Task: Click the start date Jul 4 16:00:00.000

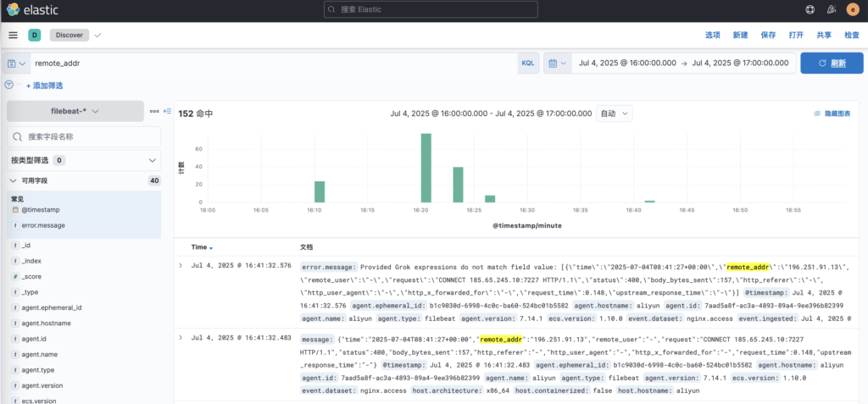Action: tap(627, 63)
